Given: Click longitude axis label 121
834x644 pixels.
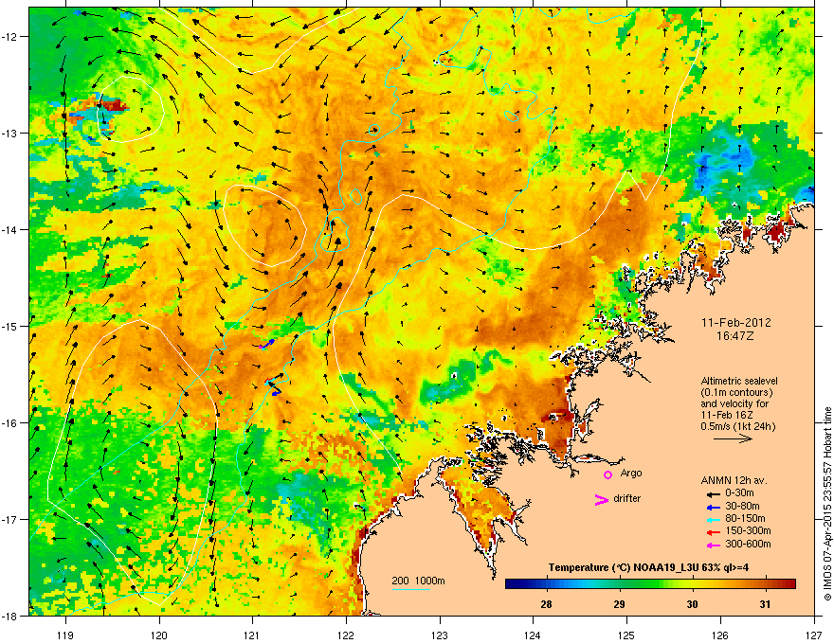Looking at the screenshot, I should [252, 635].
